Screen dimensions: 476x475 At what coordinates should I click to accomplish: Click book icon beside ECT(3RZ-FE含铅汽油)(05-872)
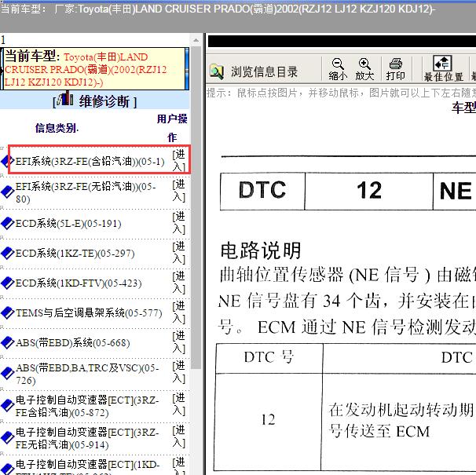click(7, 406)
